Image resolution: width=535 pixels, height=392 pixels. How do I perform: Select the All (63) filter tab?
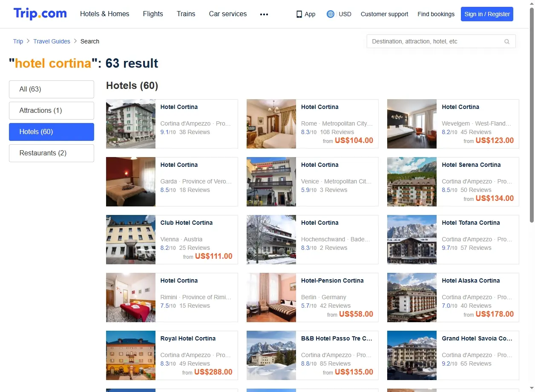coord(52,89)
